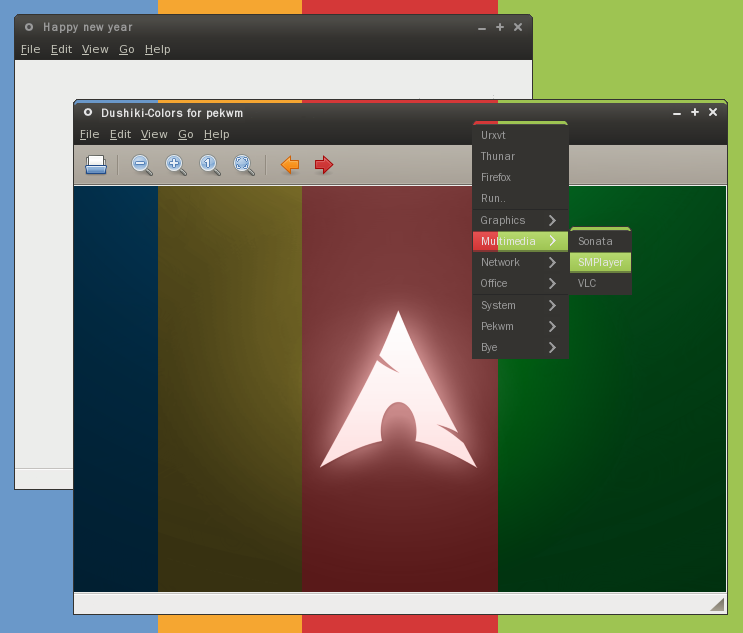
Task: Open File menu in Dushiki-Colors window
Action: pyautogui.click(x=90, y=135)
